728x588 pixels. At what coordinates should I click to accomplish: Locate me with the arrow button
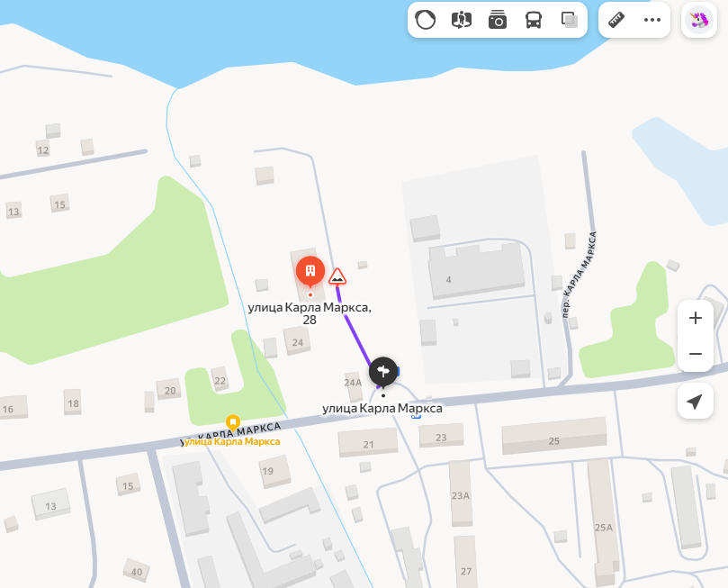click(695, 402)
